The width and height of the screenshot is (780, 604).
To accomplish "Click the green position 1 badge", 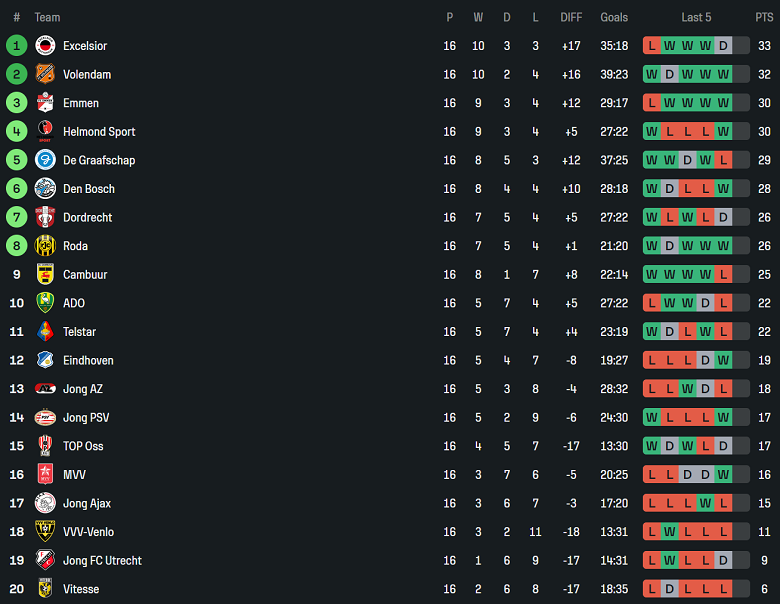I will click(x=16, y=46).
